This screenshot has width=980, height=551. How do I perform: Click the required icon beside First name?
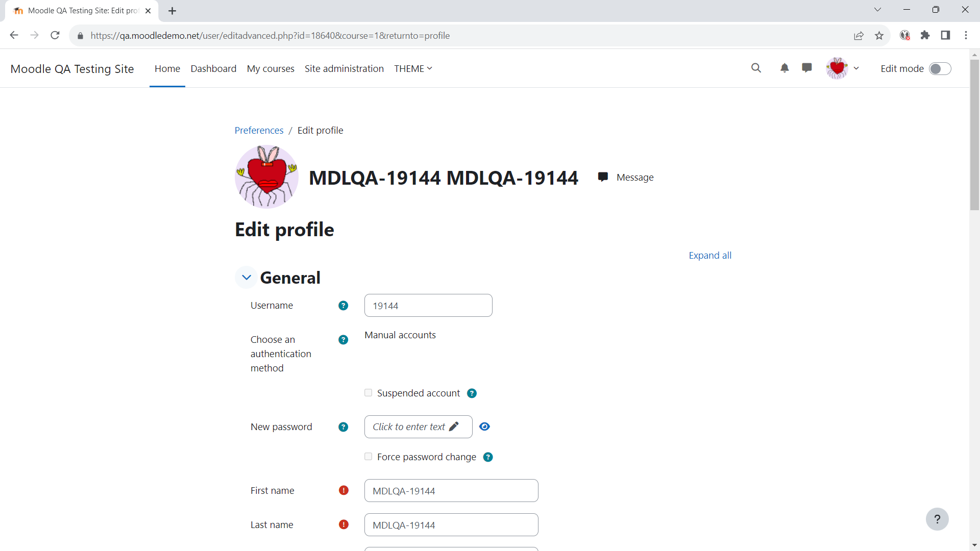(x=344, y=490)
